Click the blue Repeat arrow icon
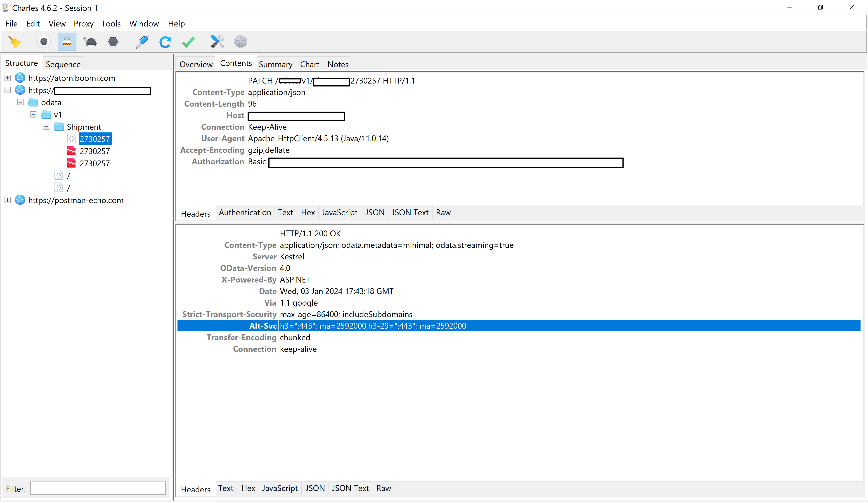The height and width of the screenshot is (503, 868). (165, 42)
